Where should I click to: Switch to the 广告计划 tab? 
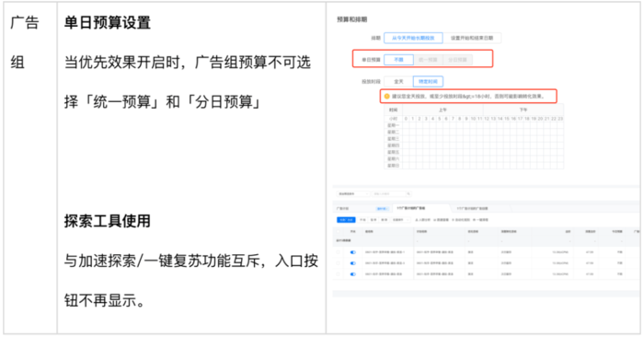[x=343, y=208]
